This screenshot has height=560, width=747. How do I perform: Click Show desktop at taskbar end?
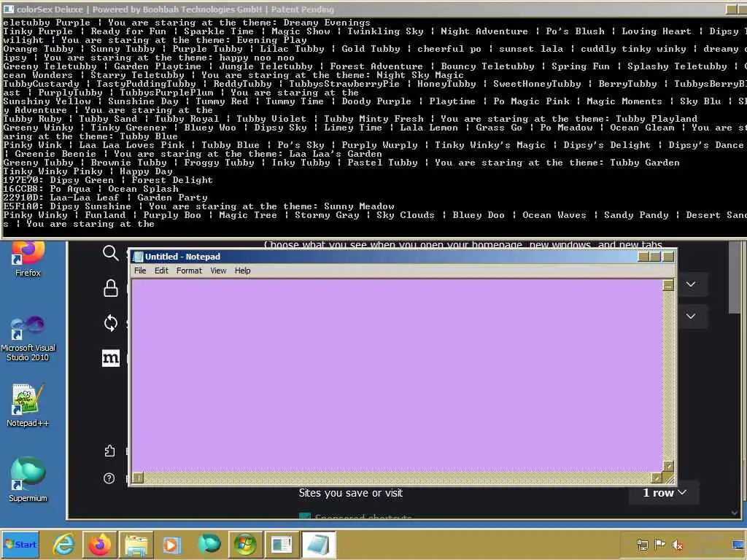coord(740,544)
